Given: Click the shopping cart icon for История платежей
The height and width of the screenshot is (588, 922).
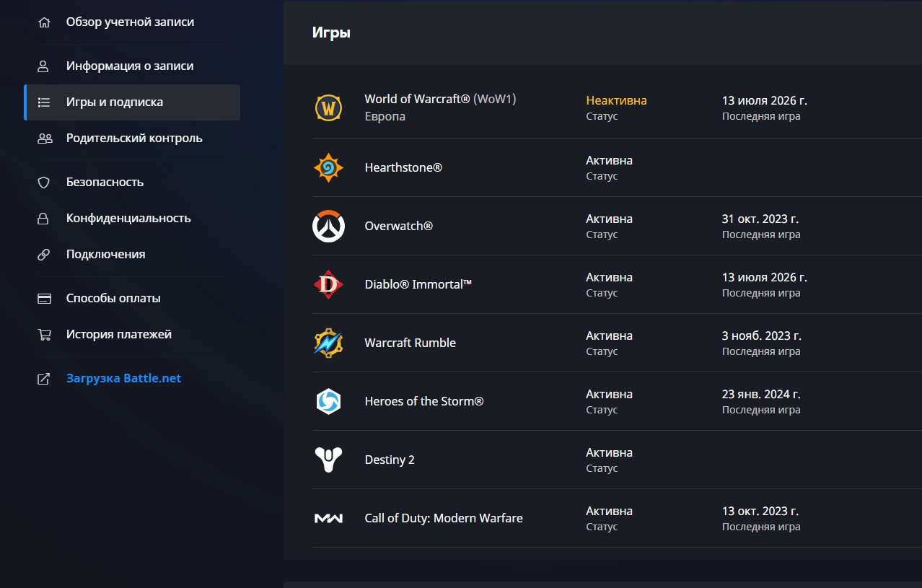Looking at the screenshot, I should point(44,335).
